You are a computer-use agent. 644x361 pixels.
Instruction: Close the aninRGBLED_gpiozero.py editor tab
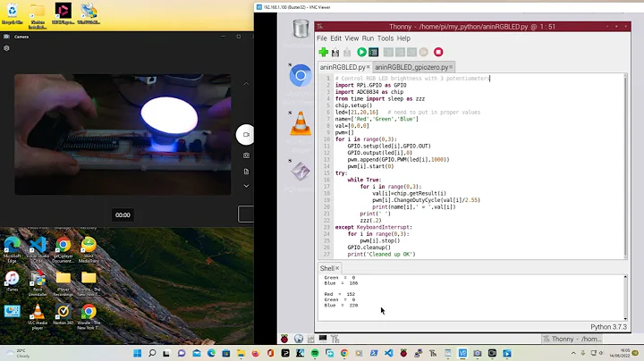point(451,67)
